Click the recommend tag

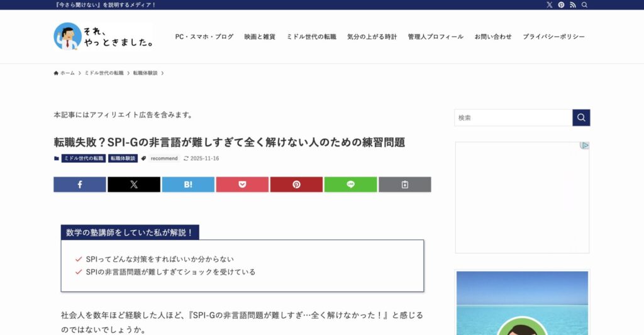[x=164, y=158]
